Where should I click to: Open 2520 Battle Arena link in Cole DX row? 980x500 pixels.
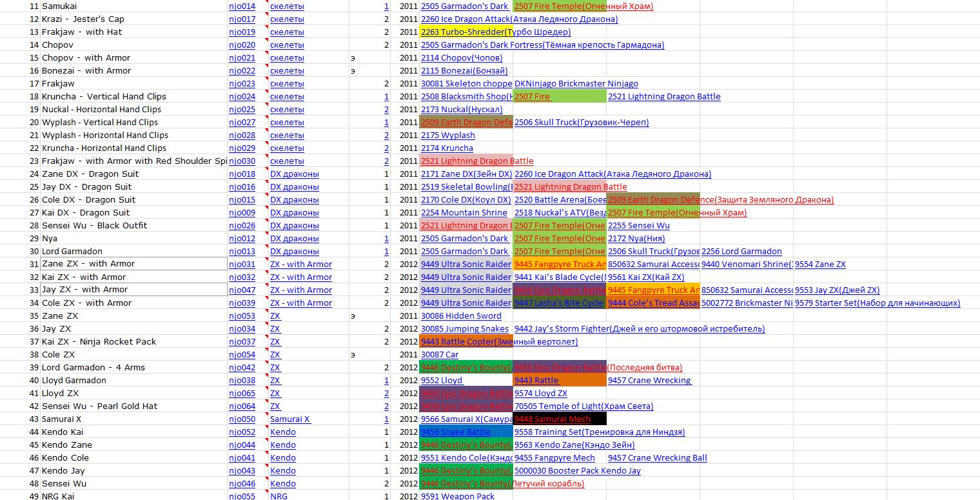click(560, 200)
